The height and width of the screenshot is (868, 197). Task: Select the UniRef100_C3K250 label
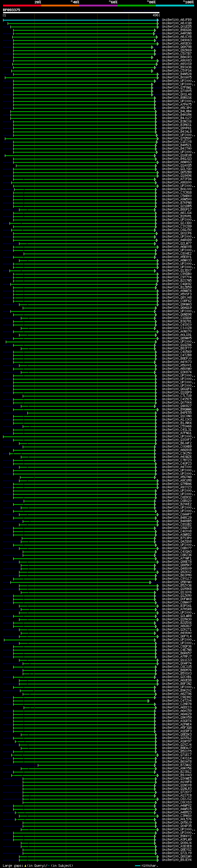177,453
